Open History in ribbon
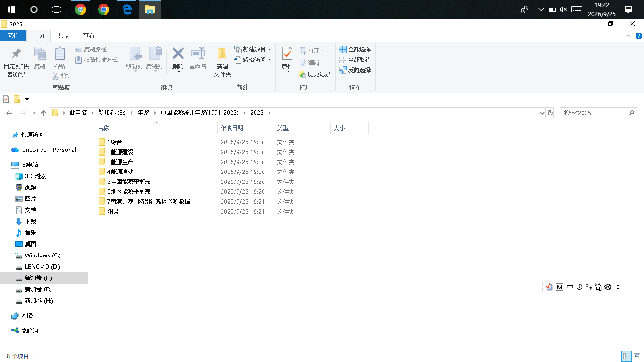Viewport: 644px width, 362px height. [315, 74]
